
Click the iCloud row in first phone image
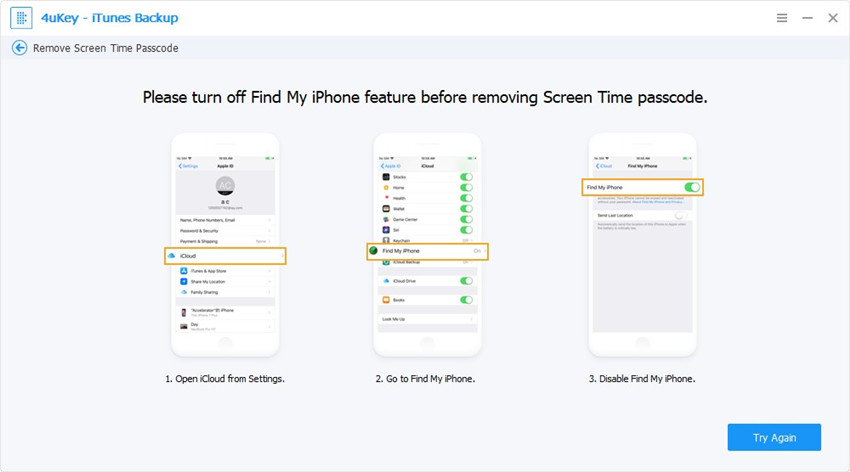pyautogui.click(x=225, y=256)
